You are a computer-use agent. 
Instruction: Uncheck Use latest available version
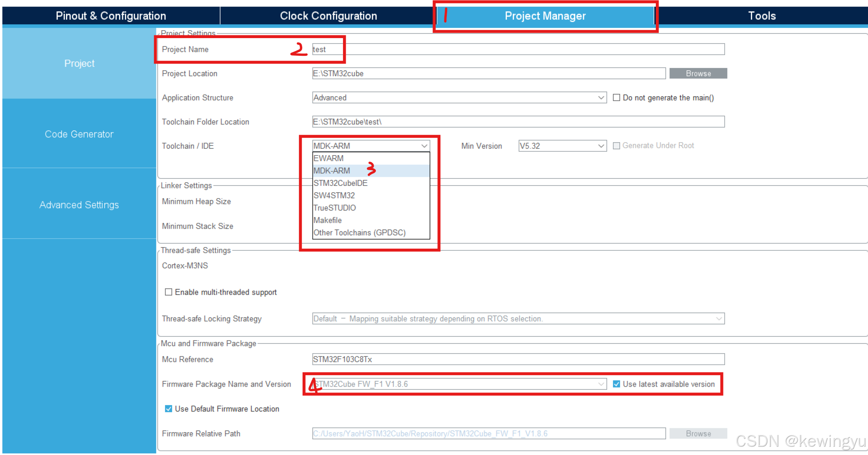click(617, 384)
